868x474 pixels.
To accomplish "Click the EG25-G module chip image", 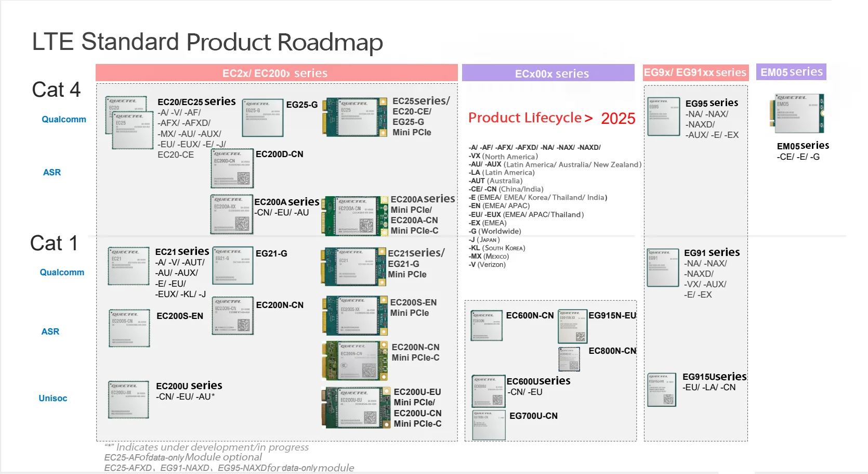I will (262, 118).
